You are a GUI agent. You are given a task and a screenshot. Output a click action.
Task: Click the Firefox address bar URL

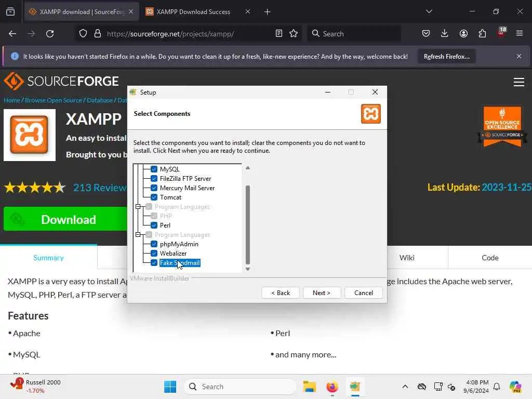click(x=170, y=34)
